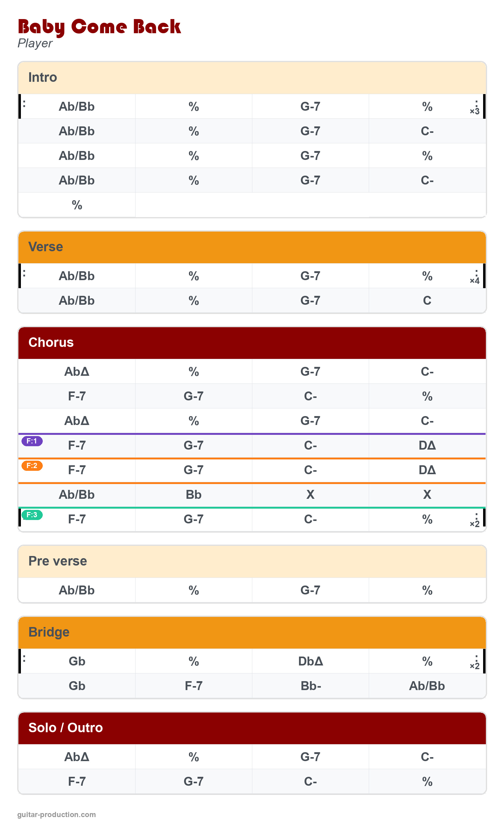Select the Bb chord cell in Chorus

tap(193, 495)
